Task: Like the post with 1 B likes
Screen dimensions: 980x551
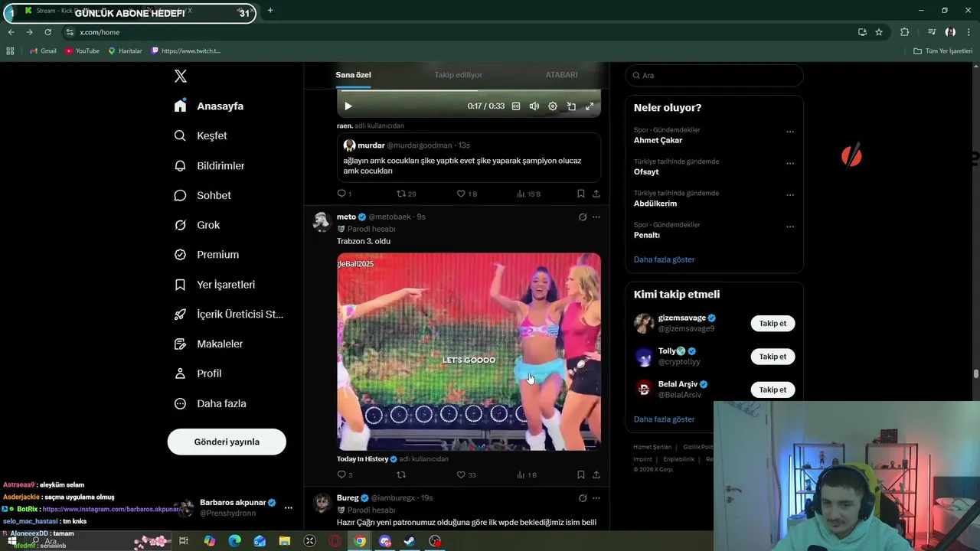Action: point(466,194)
